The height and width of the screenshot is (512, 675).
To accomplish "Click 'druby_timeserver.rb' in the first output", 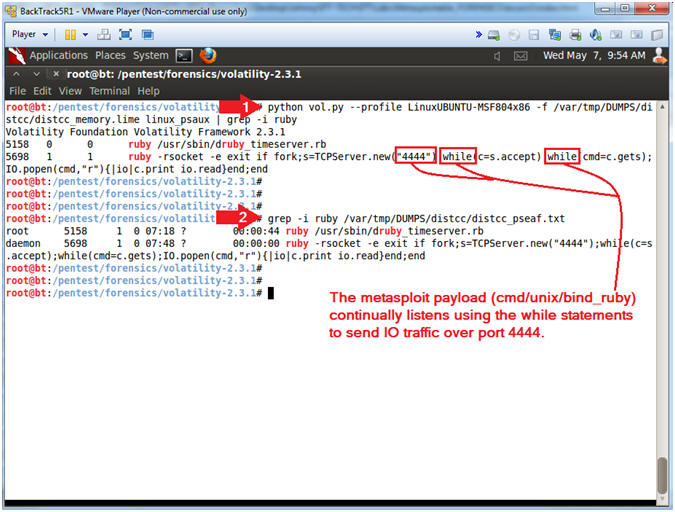I will point(269,144).
